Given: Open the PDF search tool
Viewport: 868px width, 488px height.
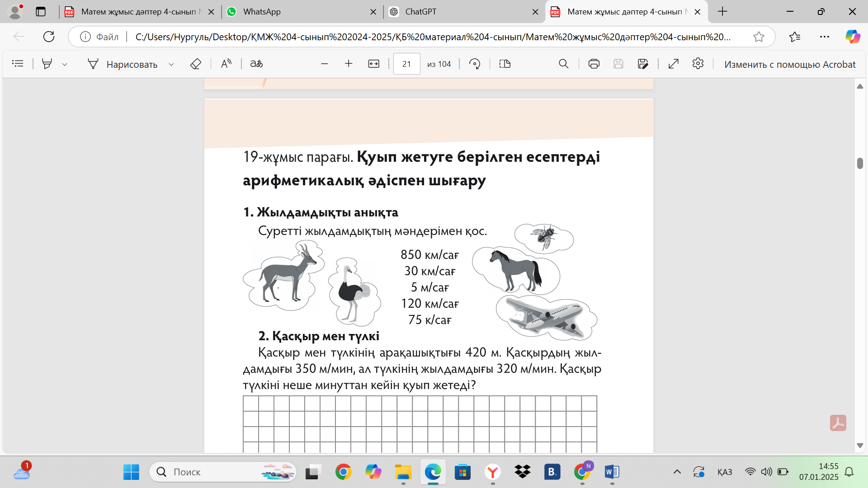Looking at the screenshot, I should (x=563, y=64).
